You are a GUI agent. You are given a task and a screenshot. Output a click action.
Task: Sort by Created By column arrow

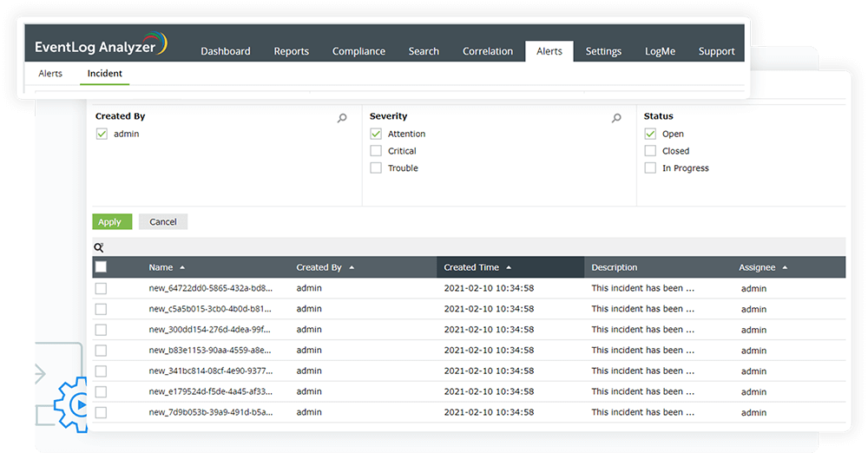click(x=352, y=267)
